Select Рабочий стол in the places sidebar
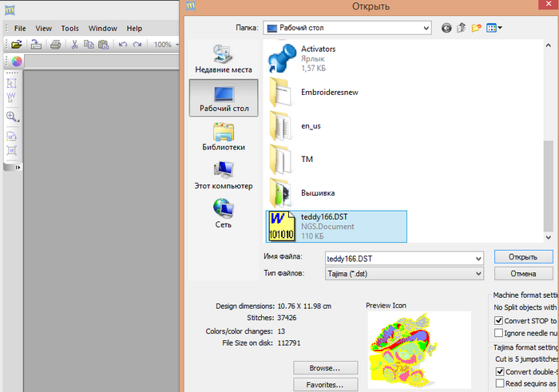 [x=224, y=98]
